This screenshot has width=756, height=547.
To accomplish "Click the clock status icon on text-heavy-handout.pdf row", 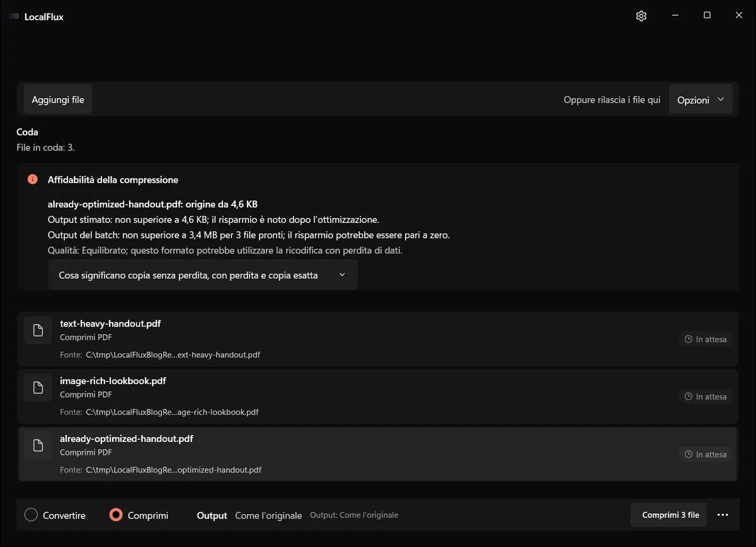I will click(x=689, y=339).
